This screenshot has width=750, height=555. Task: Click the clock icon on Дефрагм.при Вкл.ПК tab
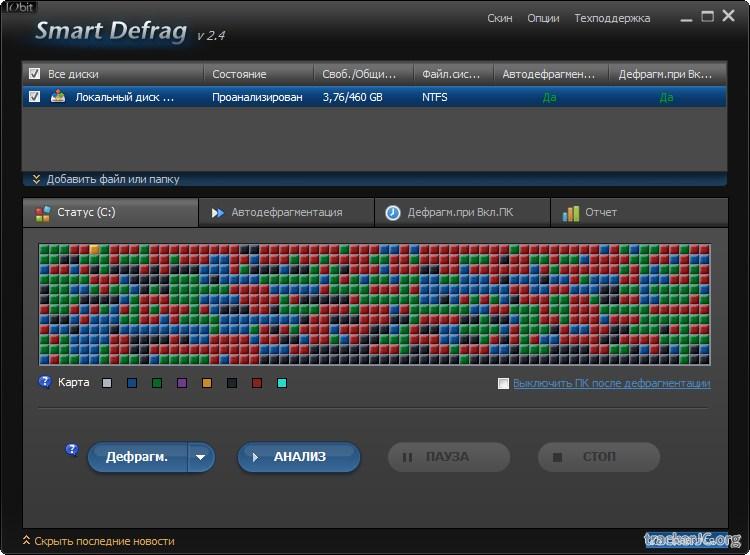393,213
